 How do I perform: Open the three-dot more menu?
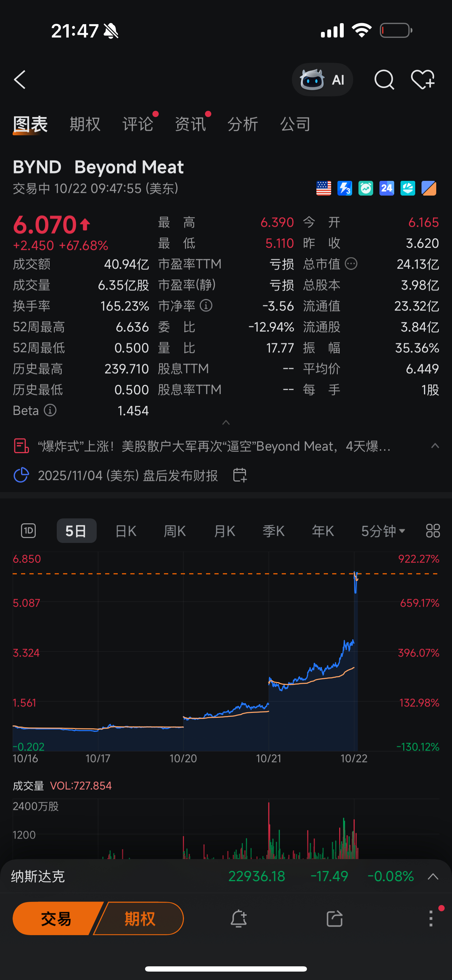pos(431,919)
